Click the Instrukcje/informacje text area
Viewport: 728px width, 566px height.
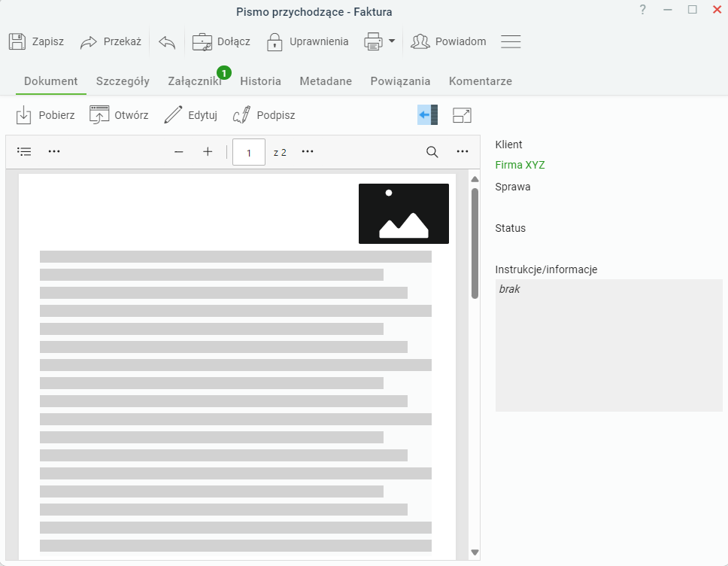point(608,345)
